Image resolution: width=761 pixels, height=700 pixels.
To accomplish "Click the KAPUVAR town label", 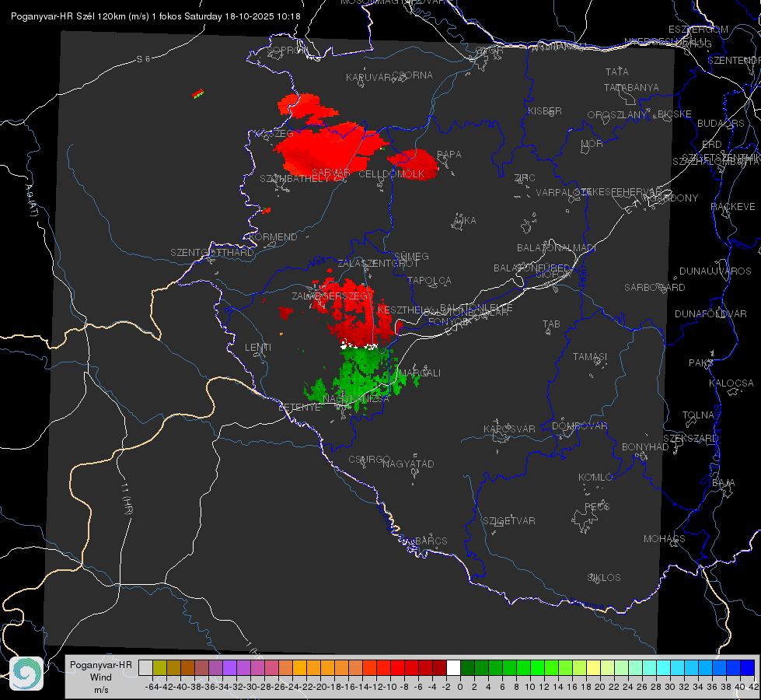I will tap(370, 78).
